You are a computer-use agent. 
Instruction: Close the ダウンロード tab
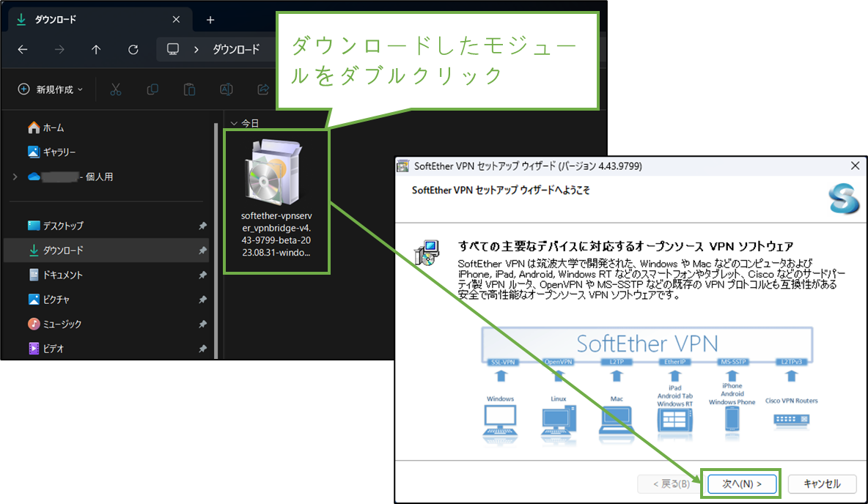(176, 19)
